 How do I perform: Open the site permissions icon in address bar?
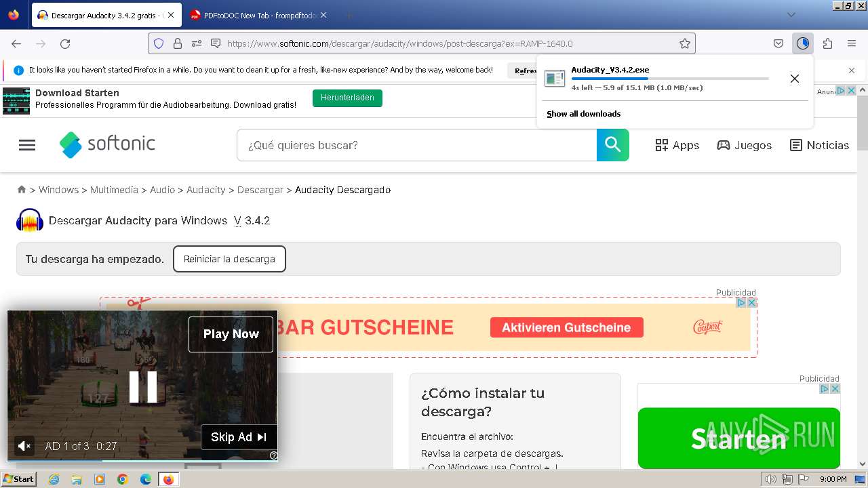pos(197,43)
